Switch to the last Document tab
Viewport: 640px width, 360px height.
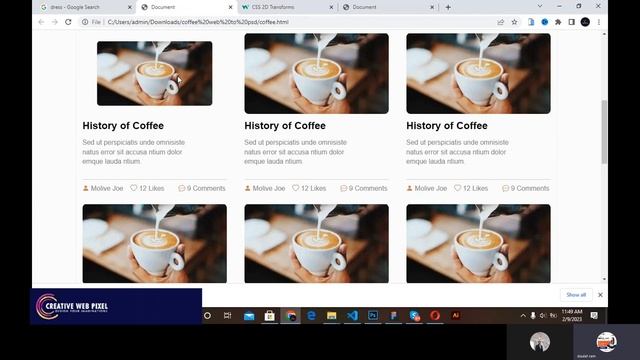(x=387, y=7)
